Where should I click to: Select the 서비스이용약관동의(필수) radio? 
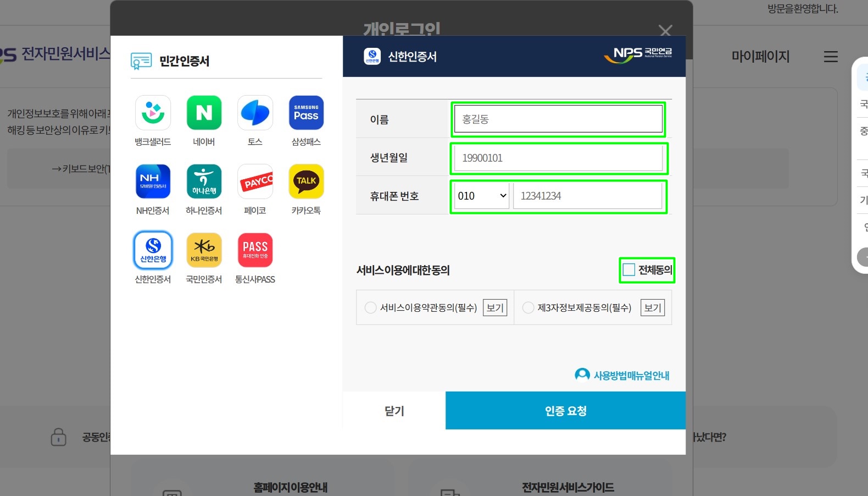click(371, 307)
